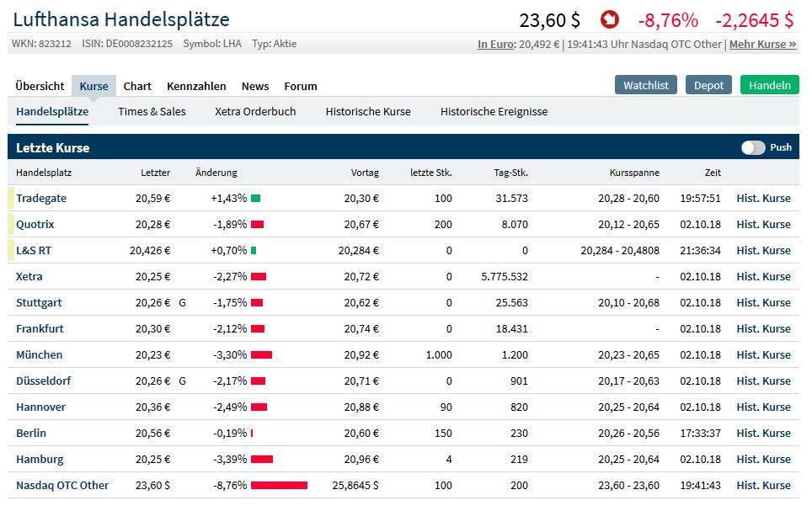
Task: Open Hist. Kurse for the Tradegate row
Action: pos(762,198)
